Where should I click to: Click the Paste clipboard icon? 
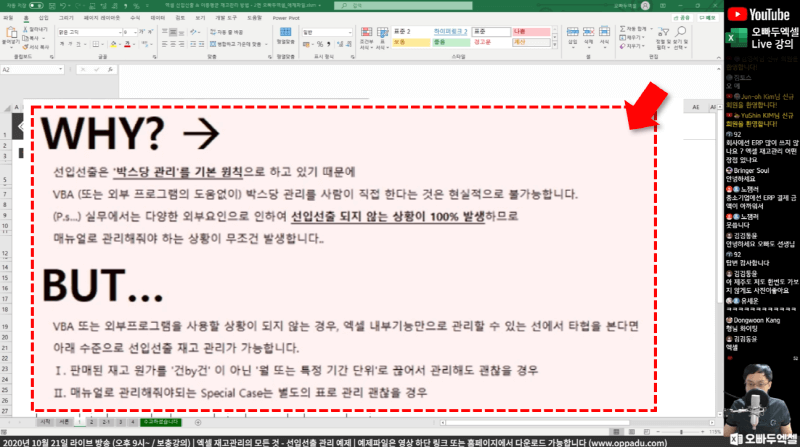11,34
